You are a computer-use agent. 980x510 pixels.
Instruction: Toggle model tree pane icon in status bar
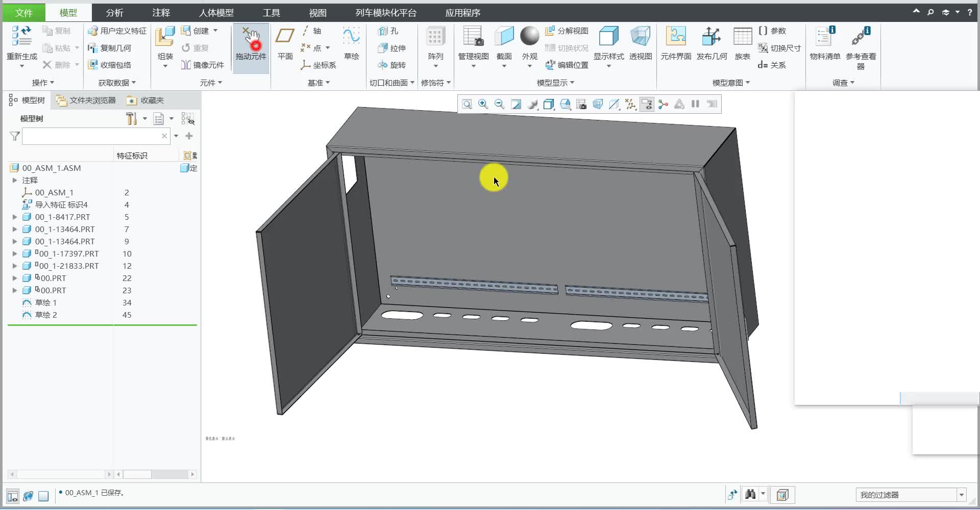click(x=13, y=495)
